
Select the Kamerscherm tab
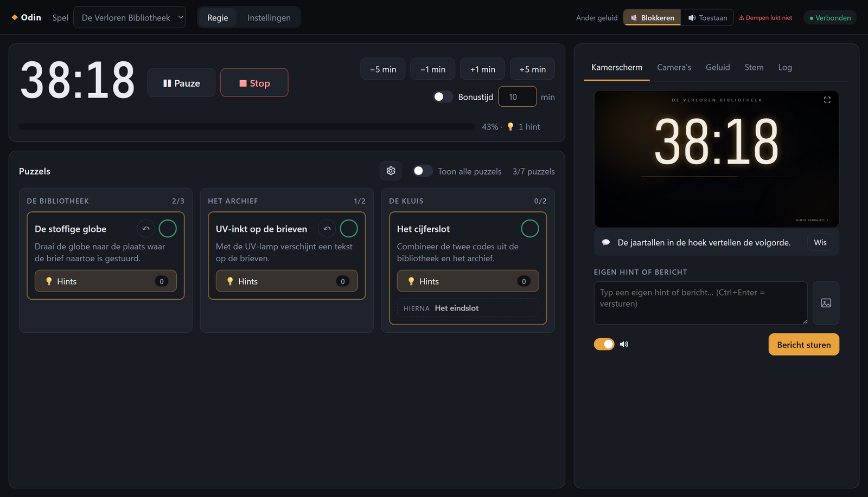(617, 67)
